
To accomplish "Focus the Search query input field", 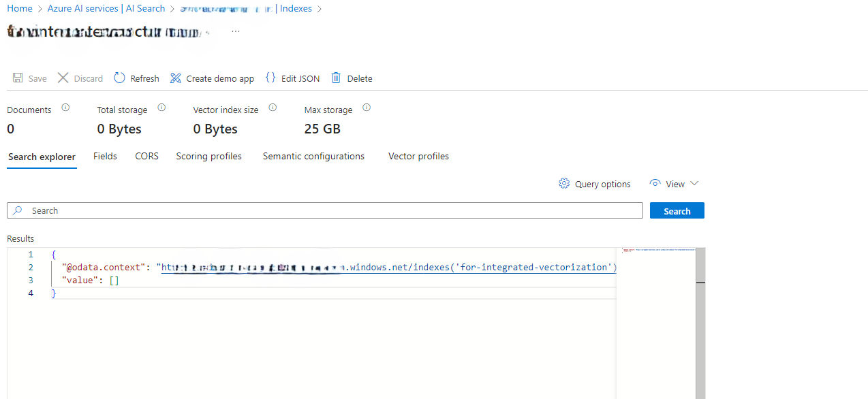I will click(325, 210).
